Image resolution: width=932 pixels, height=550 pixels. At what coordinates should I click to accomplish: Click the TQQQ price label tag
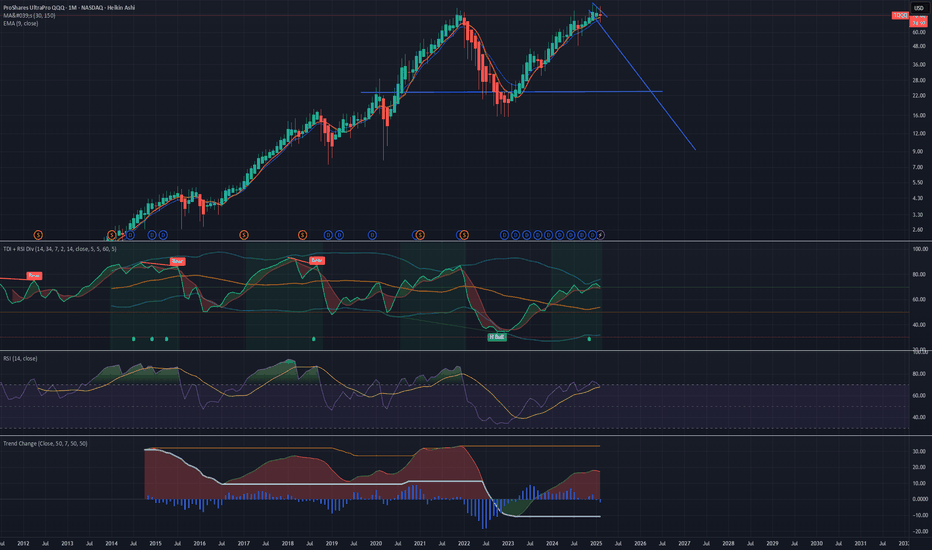(900, 15)
